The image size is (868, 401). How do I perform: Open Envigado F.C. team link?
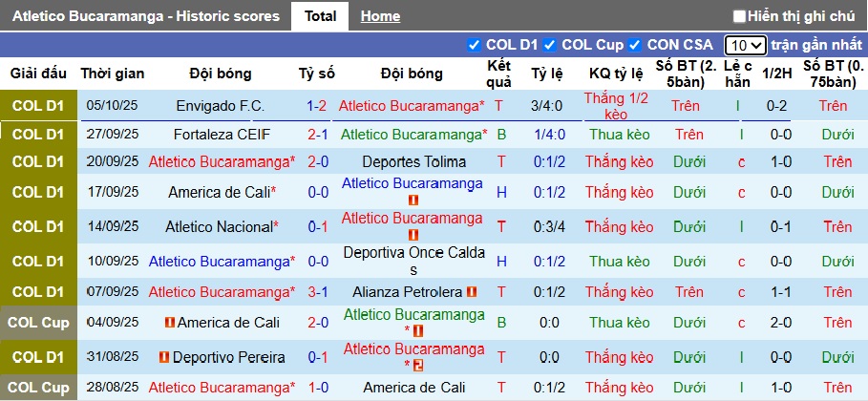coord(221,106)
